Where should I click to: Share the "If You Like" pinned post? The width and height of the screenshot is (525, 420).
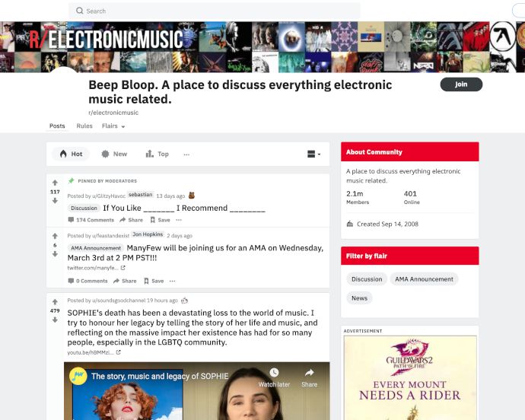(131, 220)
